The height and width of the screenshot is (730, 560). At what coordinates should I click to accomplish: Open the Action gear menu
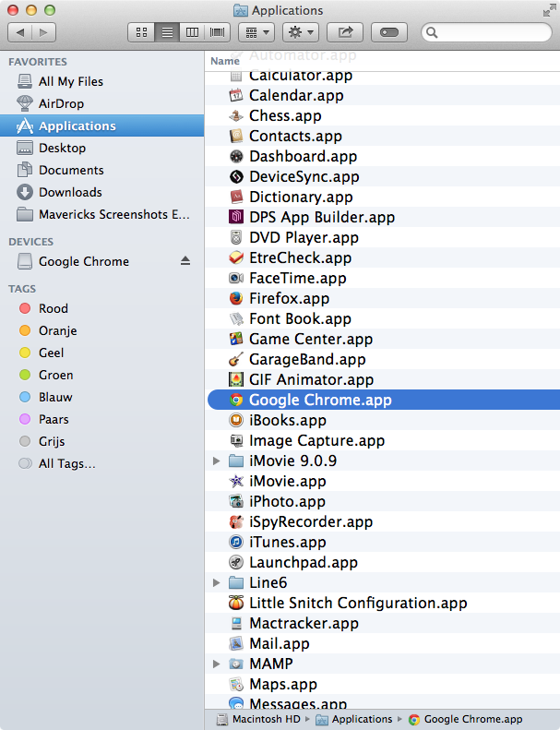pos(301,32)
